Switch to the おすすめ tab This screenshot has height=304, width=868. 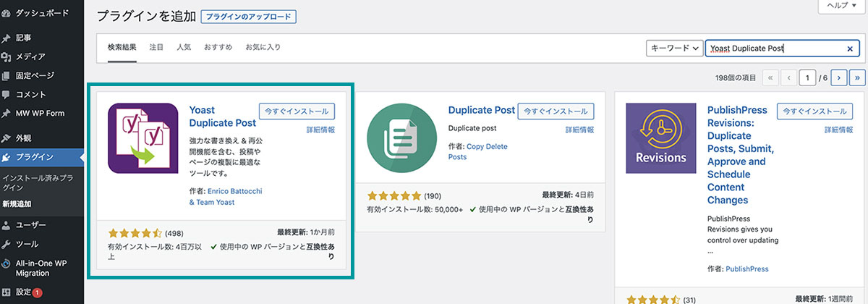(x=218, y=47)
